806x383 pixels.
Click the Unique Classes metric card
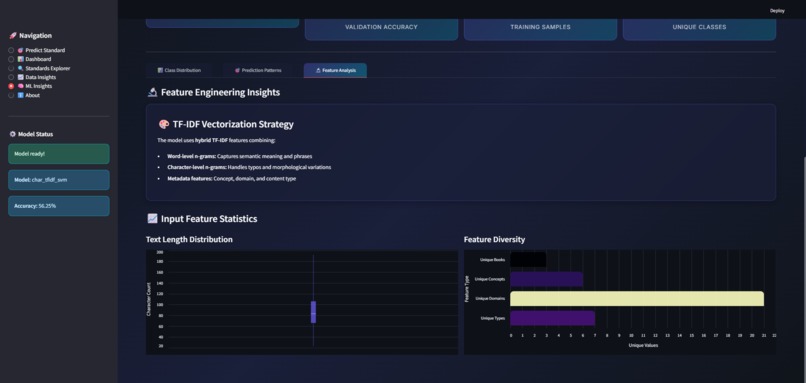tap(699, 29)
